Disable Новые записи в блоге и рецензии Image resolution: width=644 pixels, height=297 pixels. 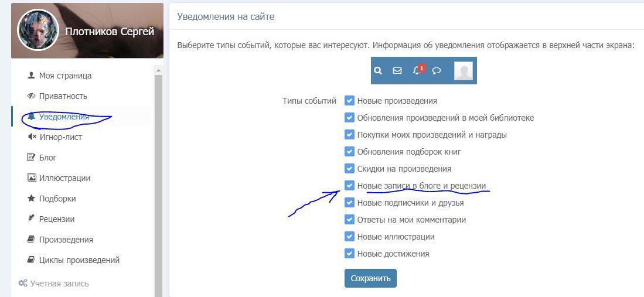(349, 186)
